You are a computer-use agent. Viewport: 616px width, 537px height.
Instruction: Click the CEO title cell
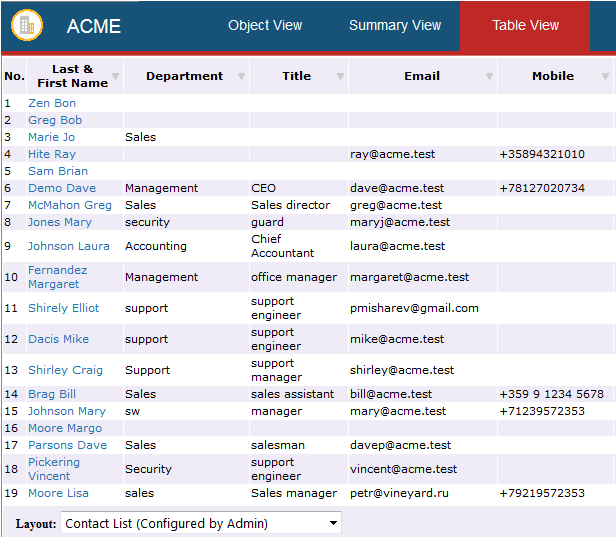263,188
